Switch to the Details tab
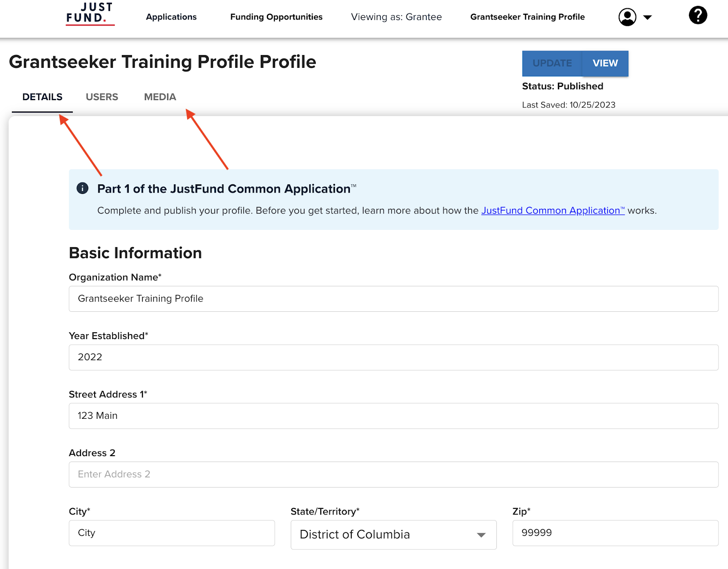Viewport: 728px width, 569px height. [x=42, y=97]
